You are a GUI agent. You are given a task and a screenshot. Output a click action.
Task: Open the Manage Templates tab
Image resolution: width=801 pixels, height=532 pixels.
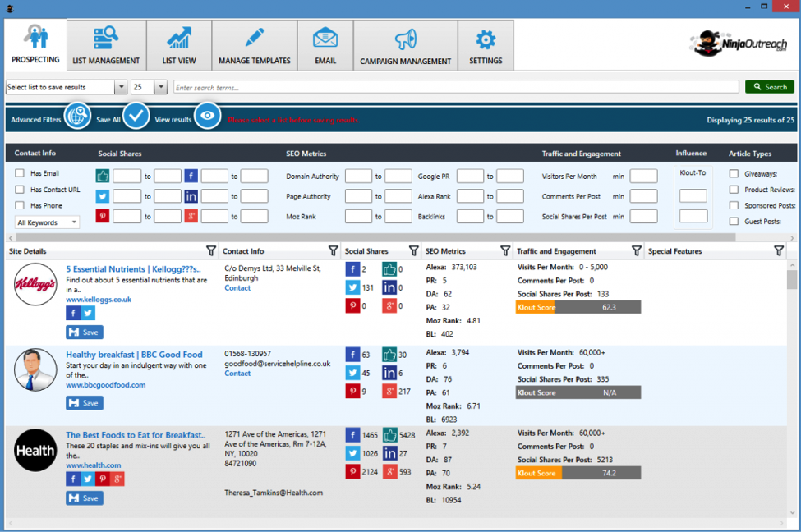[255, 45]
